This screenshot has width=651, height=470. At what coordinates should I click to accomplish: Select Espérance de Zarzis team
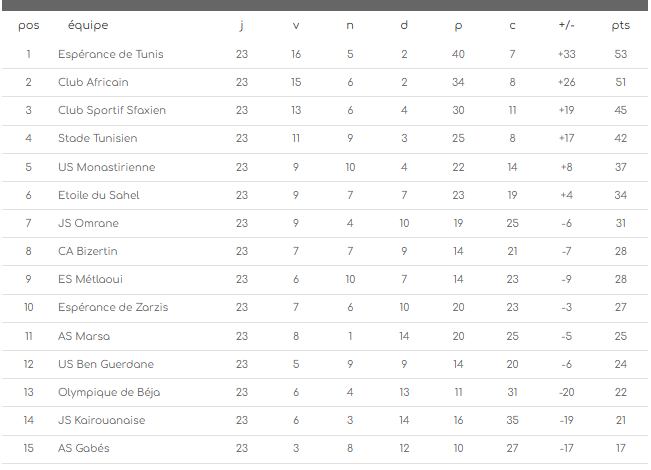pyautogui.click(x=113, y=307)
